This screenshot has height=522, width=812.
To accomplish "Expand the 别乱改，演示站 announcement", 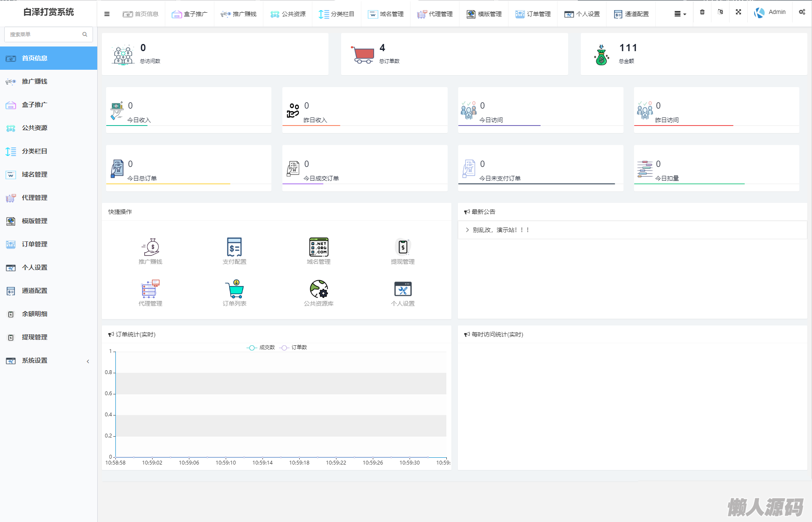I will coord(500,230).
